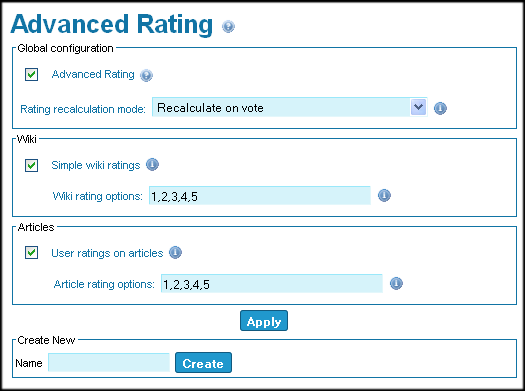Click info icon beside Wiki rating options
Screen dimensions: 525x391
point(384,195)
